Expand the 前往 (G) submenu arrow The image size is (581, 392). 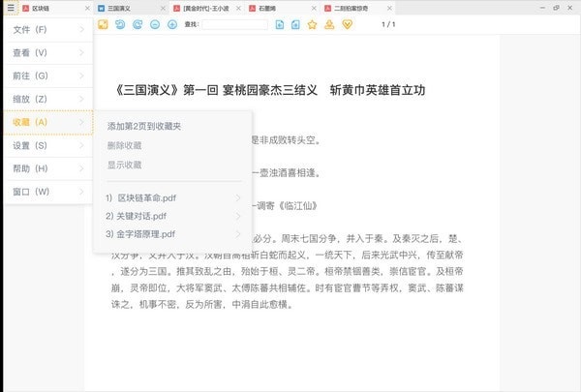point(82,75)
